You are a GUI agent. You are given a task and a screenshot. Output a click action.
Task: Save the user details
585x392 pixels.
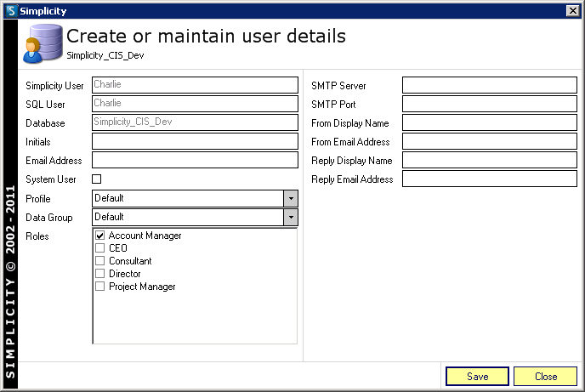coord(477,377)
